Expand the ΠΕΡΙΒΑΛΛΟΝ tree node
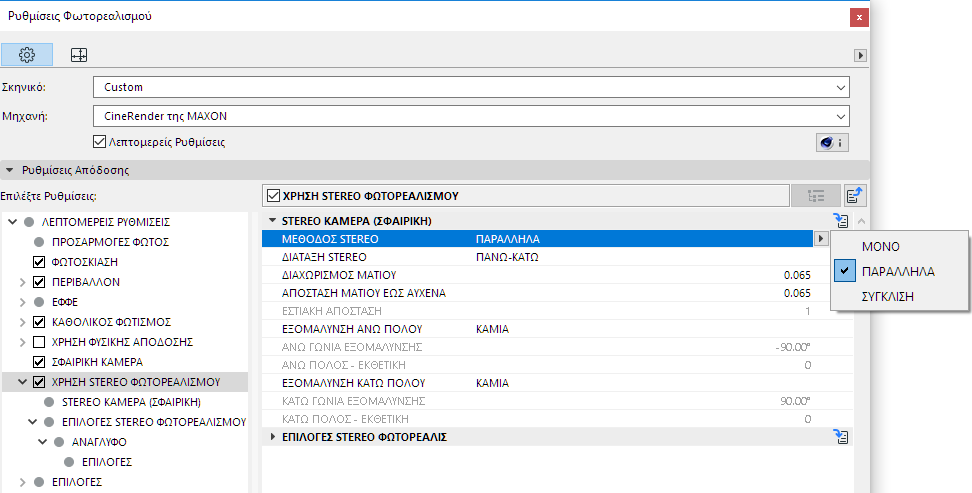The width and height of the screenshot is (972, 493). point(23,282)
